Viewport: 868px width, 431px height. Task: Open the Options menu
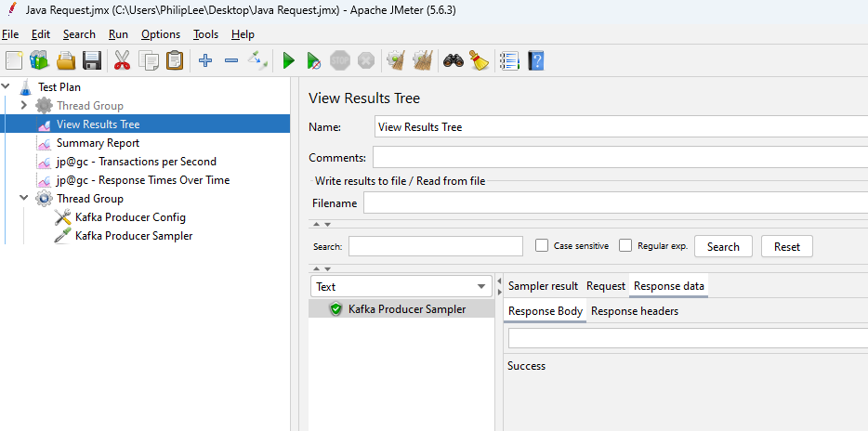click(x=161, y=34)
